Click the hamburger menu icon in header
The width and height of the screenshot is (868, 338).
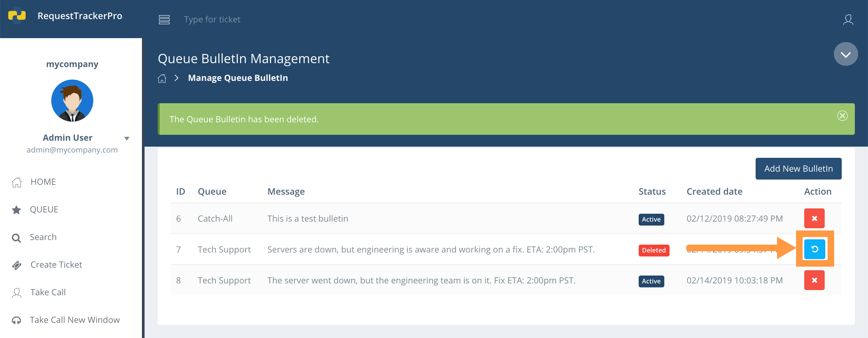coord(164,20)
